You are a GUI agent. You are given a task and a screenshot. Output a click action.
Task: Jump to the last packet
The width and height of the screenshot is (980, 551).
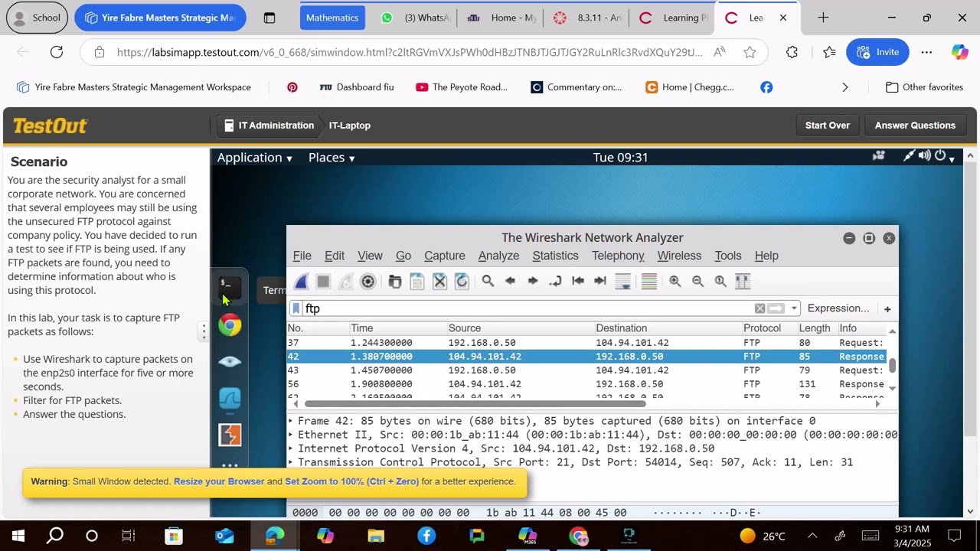(x=600, y=282)
